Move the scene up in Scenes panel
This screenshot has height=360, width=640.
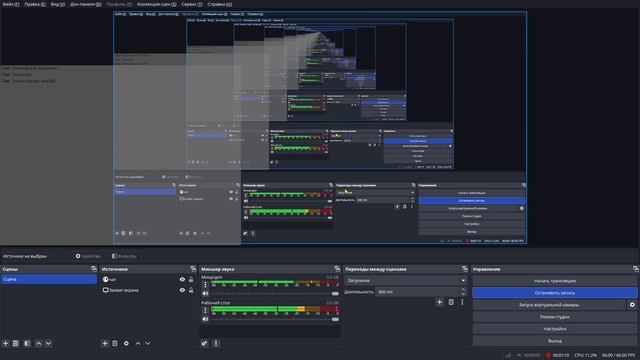38,343
